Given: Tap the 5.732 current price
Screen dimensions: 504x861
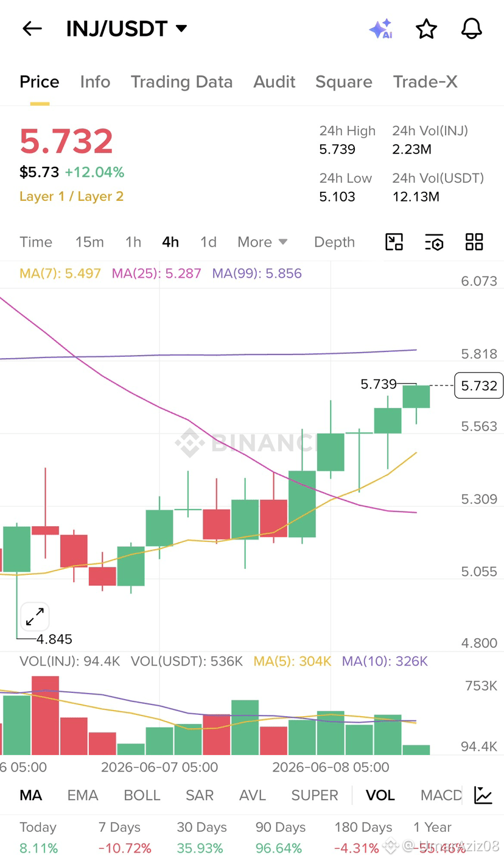Looking at the screenshot, I should pos(66,141).
